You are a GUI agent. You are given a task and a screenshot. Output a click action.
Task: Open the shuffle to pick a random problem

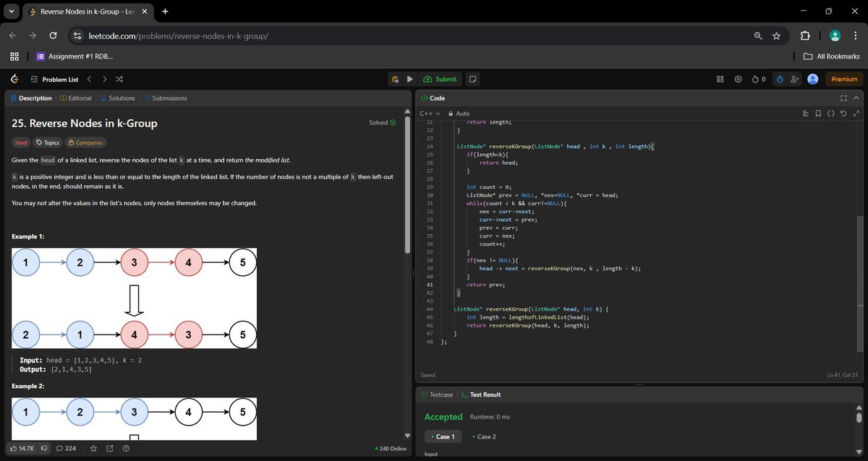point(119,79)
